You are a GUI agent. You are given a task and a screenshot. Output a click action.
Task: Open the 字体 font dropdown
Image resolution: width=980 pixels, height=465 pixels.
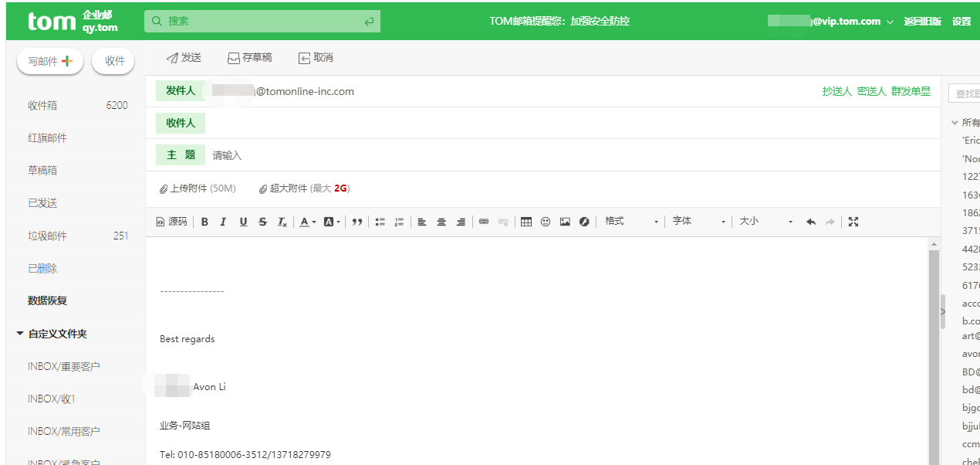point(699,222)
